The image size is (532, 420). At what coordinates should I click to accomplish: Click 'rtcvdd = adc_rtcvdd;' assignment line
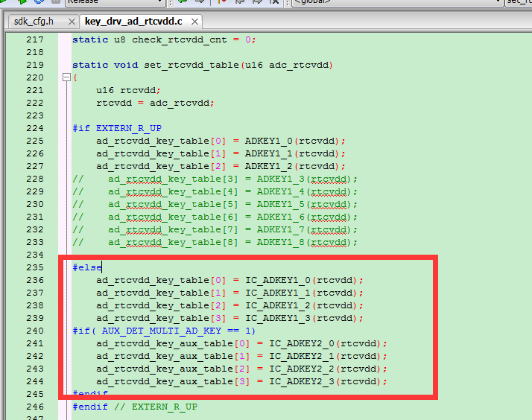[x=155, y=103]
